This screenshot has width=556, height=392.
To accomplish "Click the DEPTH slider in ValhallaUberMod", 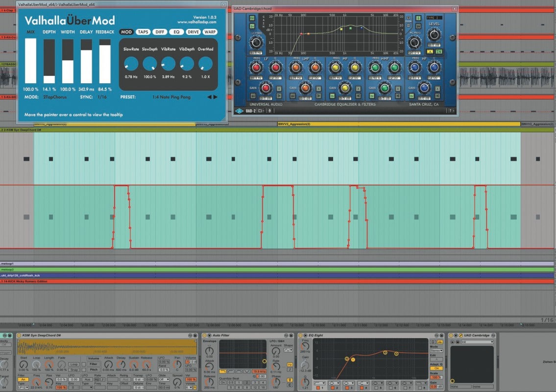I will coord(49,61).
